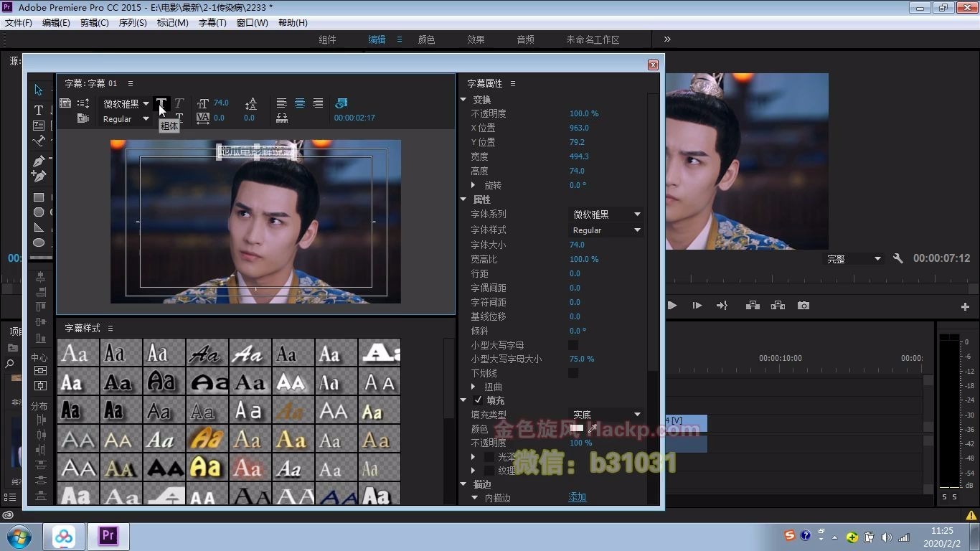980x551 pixels.
Task: Choose the Rectangle shape tool
Action: pos(39,197)
